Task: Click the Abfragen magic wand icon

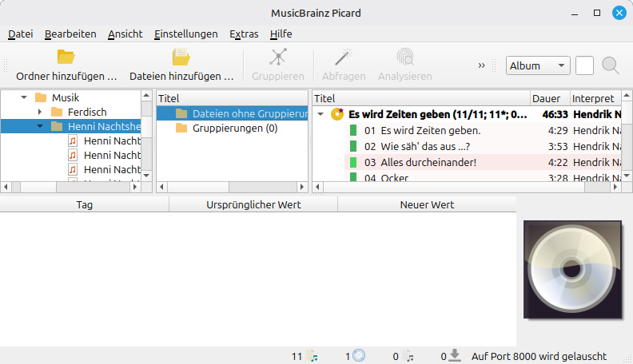Action: click(x=344, y=57)
